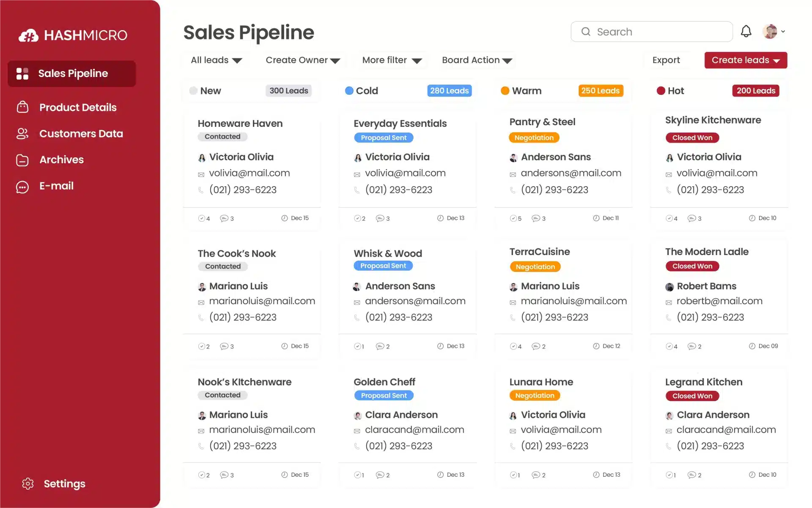
Task: Expand the Board Action dropdown
Action: click(x=477, y=60)
